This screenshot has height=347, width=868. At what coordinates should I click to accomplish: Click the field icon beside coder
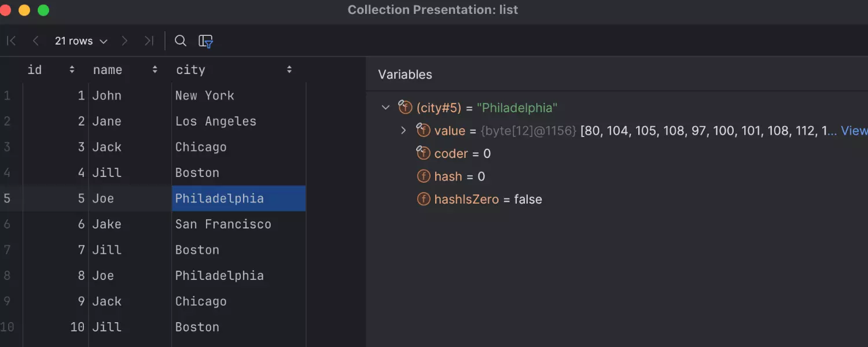[x=424, y=153]
